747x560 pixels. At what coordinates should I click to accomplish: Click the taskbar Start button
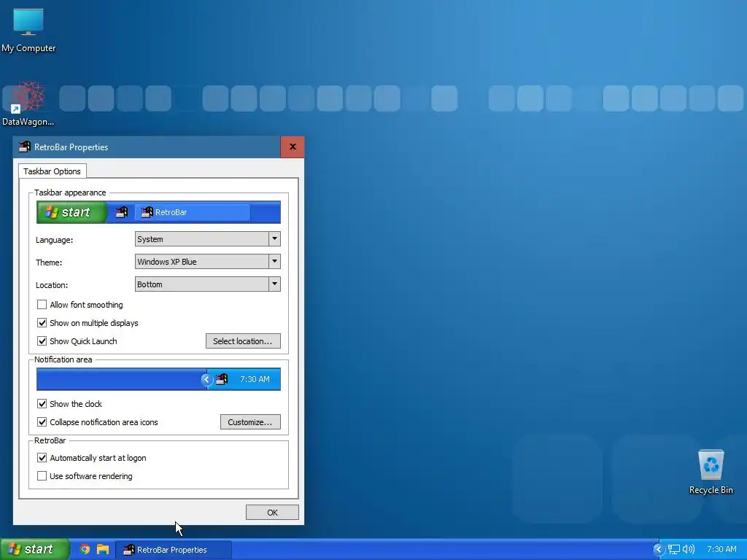34,550
